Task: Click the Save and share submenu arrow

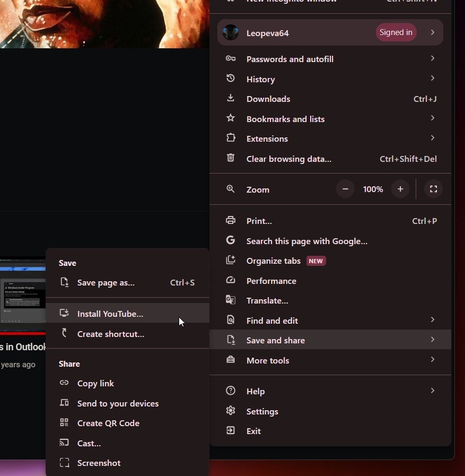Action: (x=433, y=339)
